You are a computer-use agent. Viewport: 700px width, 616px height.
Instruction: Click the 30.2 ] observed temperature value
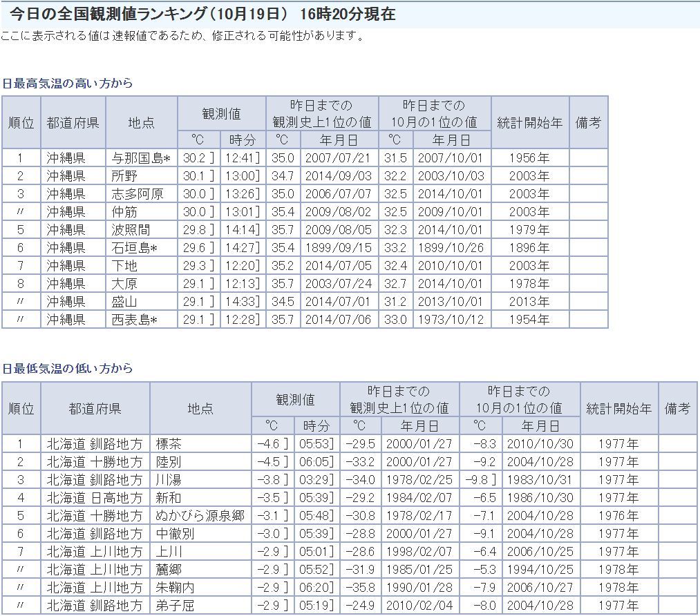tap(198, 158)
